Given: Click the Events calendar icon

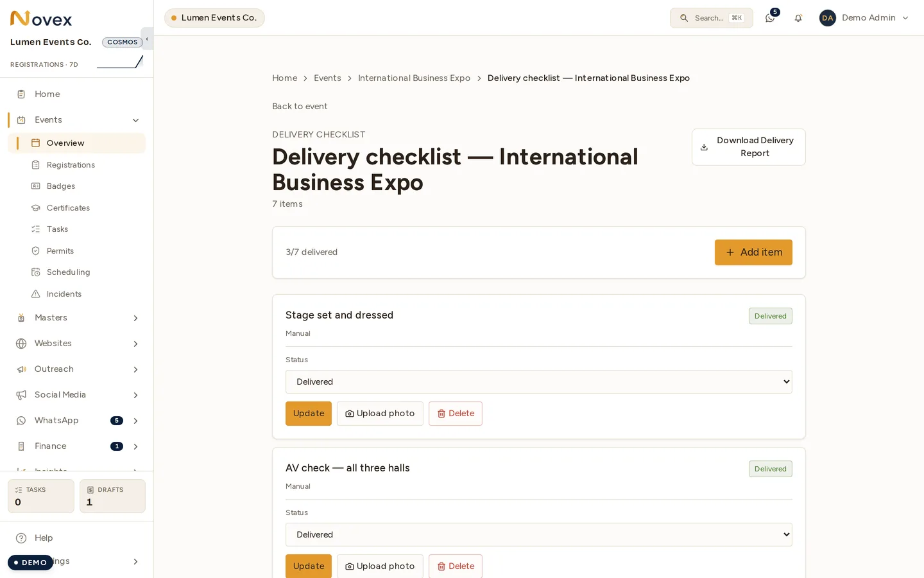Looking at the screenshot, I should pyautogui.click(x=21, y=120).
